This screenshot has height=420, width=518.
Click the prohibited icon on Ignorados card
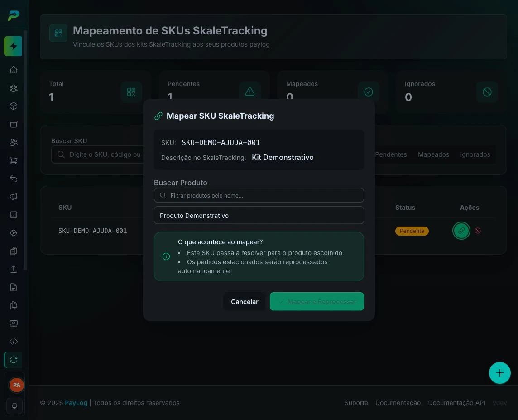pos(487,92)
